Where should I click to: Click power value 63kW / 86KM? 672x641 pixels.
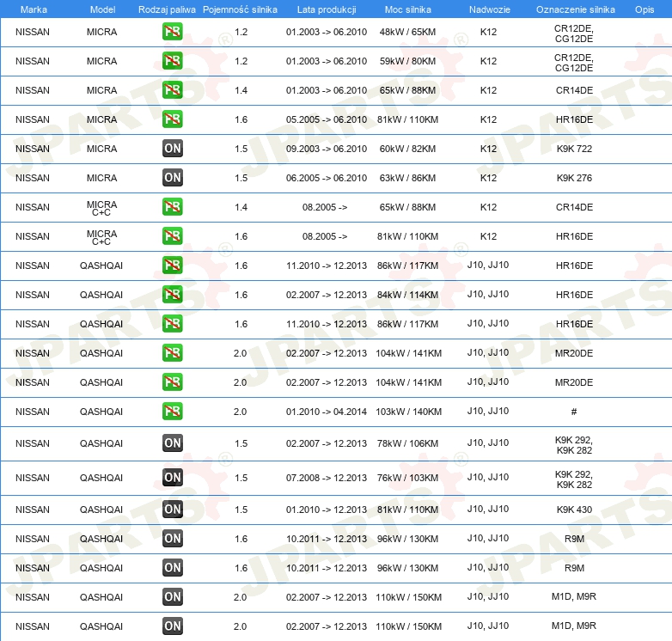(407, 178)
